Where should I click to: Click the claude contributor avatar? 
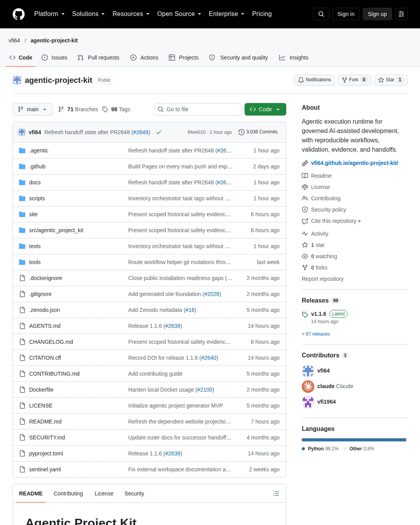(308, 386)
